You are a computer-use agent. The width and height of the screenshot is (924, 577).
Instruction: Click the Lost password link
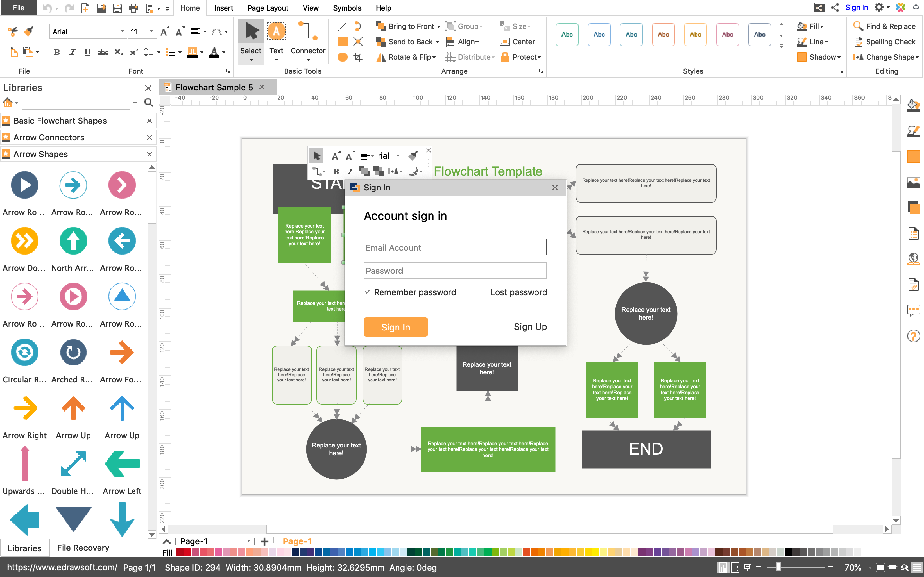pyautogui.click(x=518, y=292)
